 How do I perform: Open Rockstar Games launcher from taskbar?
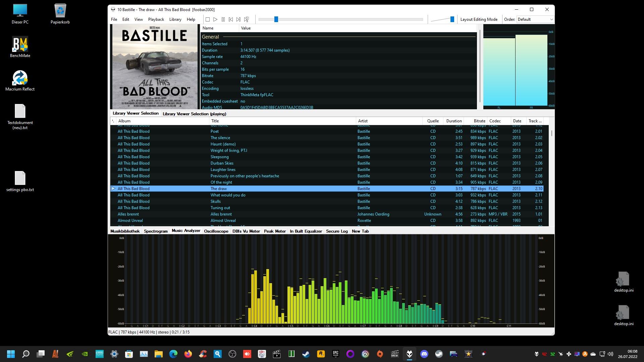(x=321, y=354)
